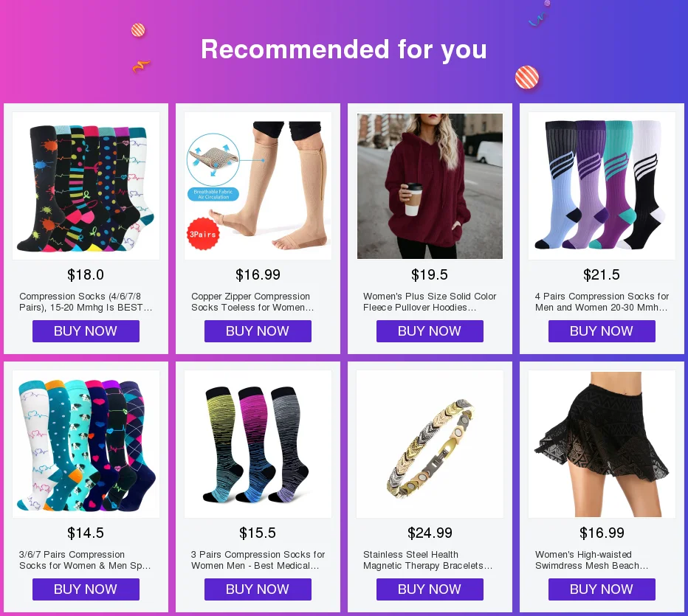View the maroon fleece hoodie product photo
688x616 pixels.
pos(430,186)
